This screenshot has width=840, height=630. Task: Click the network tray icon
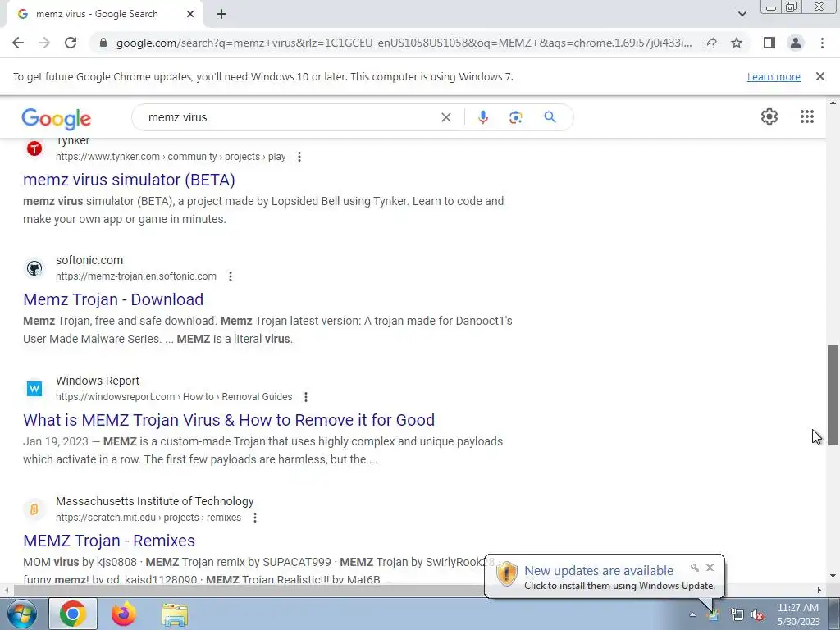(x=737, y=615)
